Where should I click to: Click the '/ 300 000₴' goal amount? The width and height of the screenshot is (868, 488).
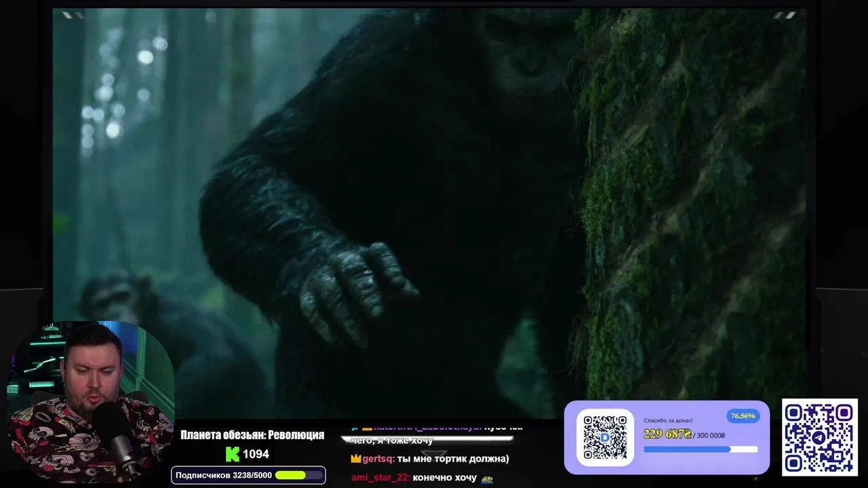coord(709,435)
